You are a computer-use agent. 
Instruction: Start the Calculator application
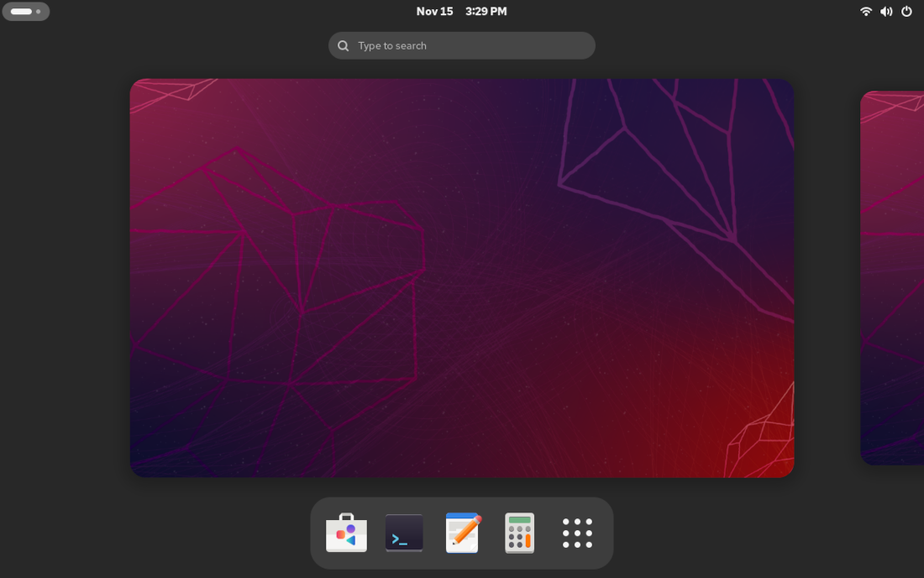coord(520,533)
